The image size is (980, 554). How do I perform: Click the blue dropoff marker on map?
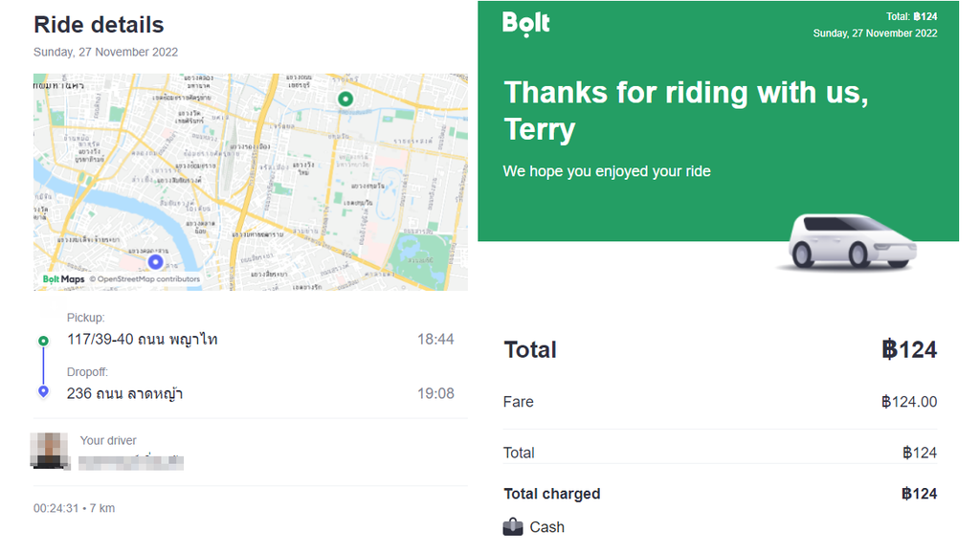(155, 261)
